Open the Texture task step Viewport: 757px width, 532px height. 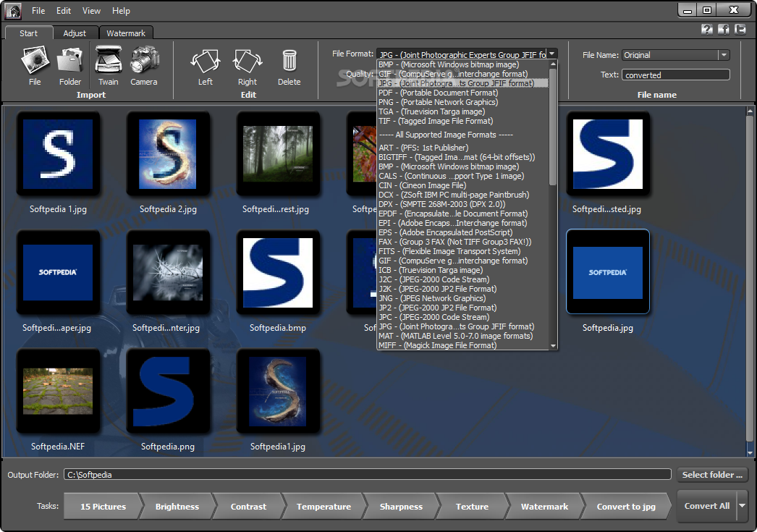tap(472, 507)
